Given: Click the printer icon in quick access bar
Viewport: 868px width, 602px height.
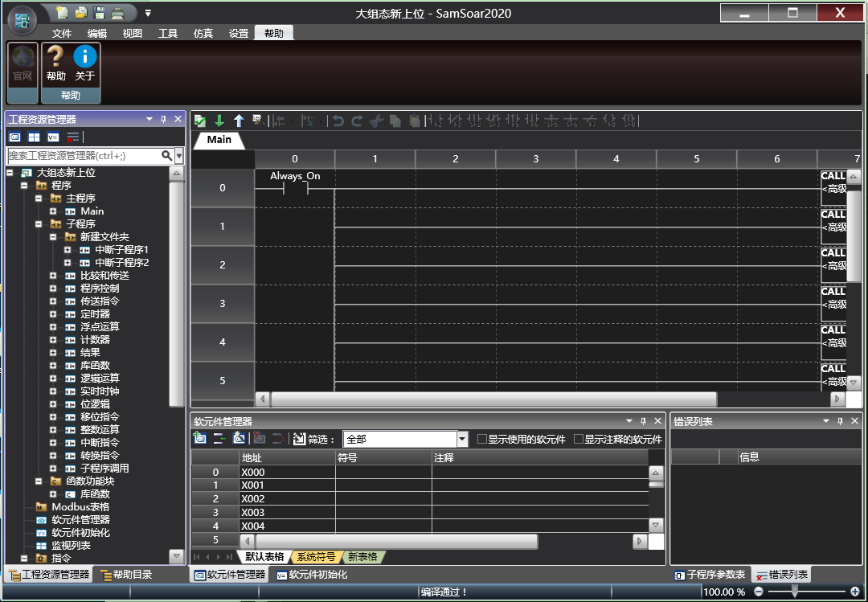Looking at the screenshot, I should [118, 13].
